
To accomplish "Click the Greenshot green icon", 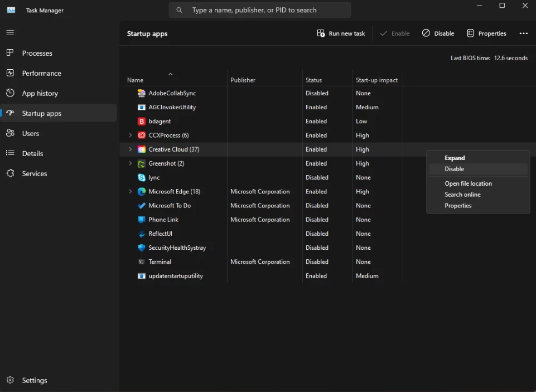I will tap(141, 163).
